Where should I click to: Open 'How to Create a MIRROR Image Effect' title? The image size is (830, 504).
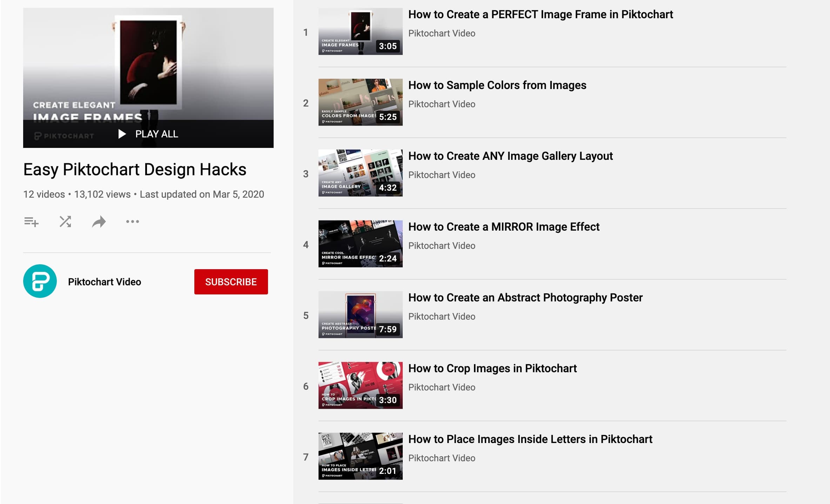coord(504,227)
